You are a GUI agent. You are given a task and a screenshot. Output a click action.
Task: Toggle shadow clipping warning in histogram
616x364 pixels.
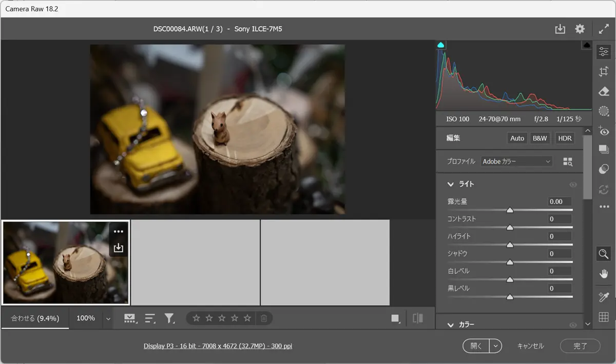point(440,46)
